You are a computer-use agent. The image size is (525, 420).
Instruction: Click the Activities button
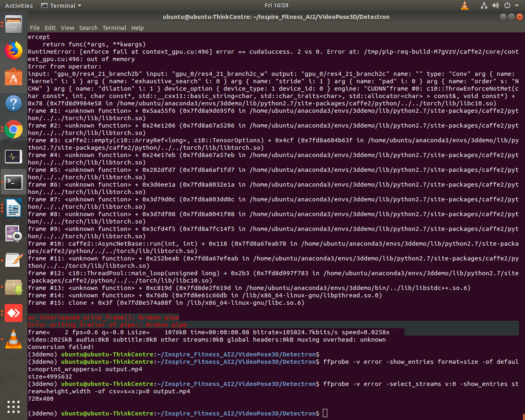pyautogui.click(x=19, y=5)
